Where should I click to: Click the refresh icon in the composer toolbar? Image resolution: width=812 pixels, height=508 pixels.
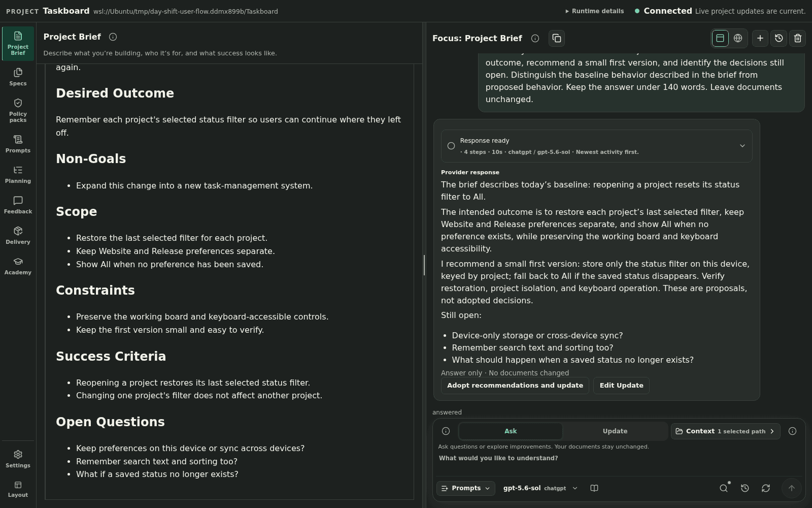pos(766,488)
